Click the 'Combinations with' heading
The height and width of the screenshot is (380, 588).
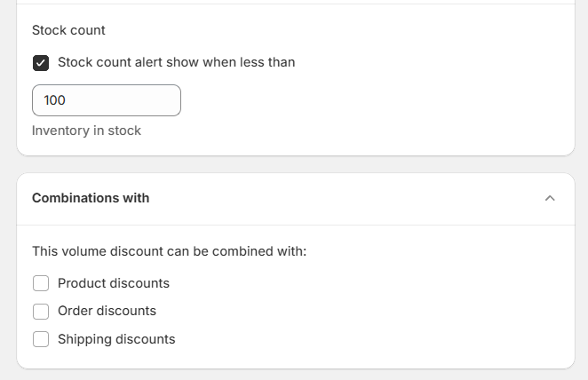91,198
